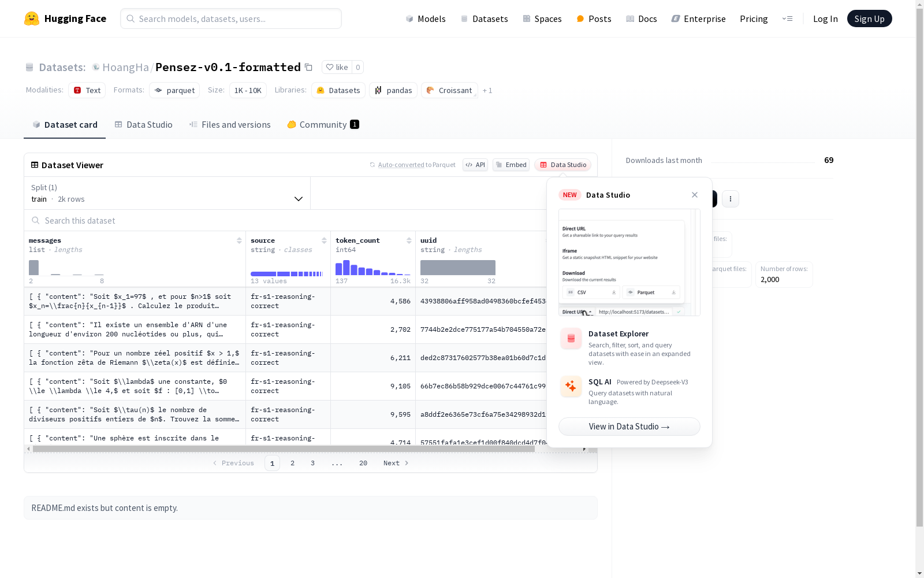The height and width of the screenshot is (578, 924).
Task: Click View in Data Studio button
Action: click(629, 427)
